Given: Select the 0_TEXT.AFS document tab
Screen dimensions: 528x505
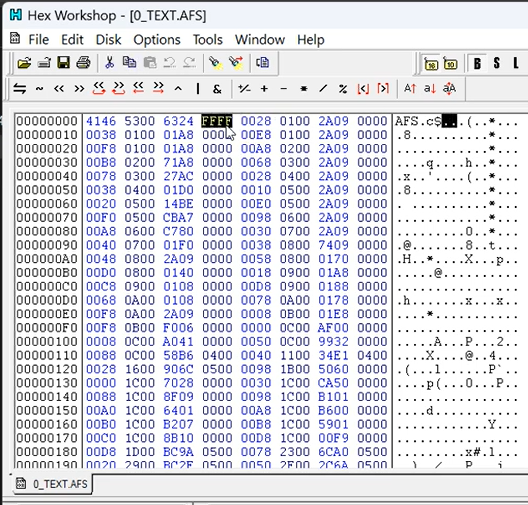Looking at the screenshot, I should point(53,484).
